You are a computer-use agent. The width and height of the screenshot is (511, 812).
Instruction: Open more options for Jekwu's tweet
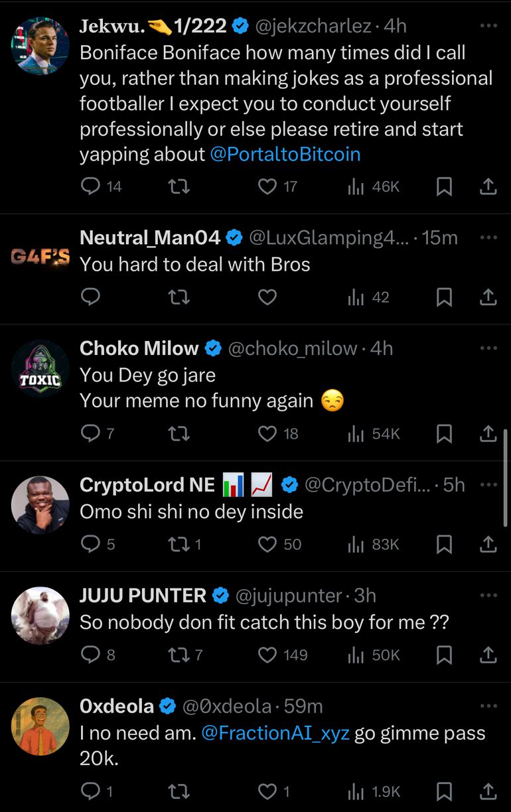point(488,26)
